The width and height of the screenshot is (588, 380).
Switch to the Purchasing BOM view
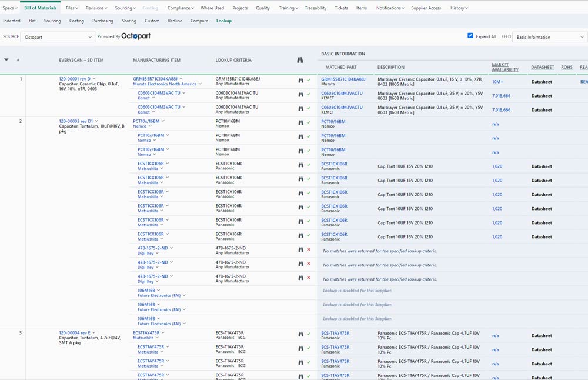tap(103, 21)
